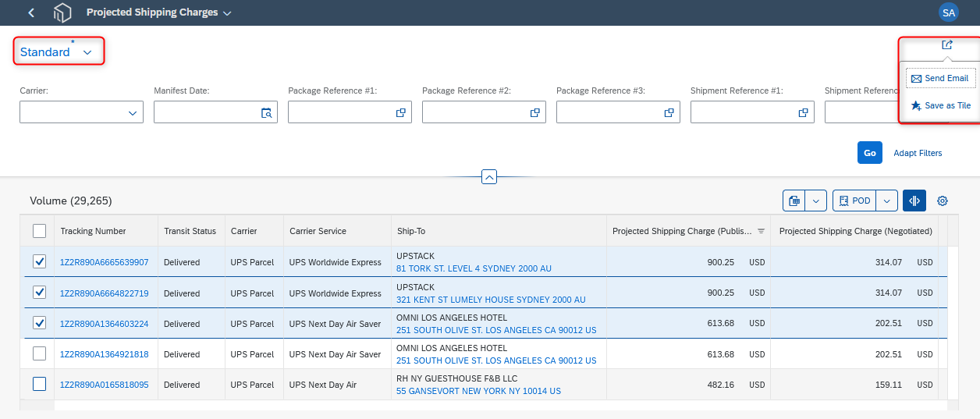Screen dimensions: 980x419
Task: Open value help for Shipment Reference #1
Action: click(803, 112)
